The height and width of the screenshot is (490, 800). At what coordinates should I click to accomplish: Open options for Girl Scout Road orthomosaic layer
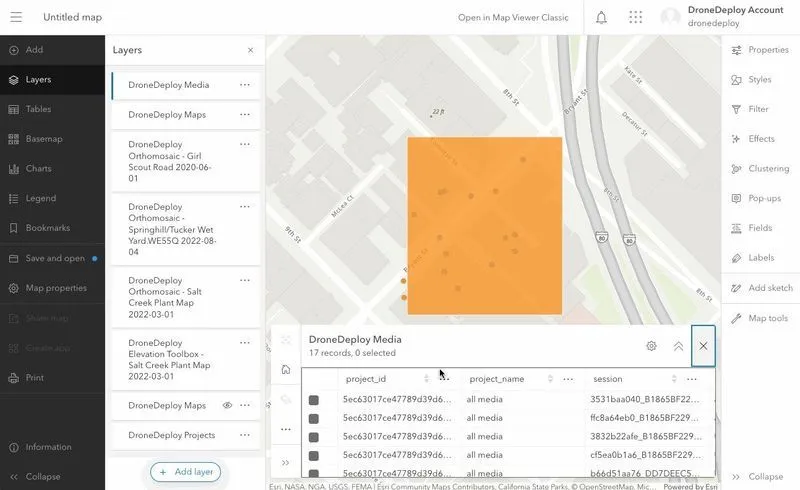(x=245, y=144)
